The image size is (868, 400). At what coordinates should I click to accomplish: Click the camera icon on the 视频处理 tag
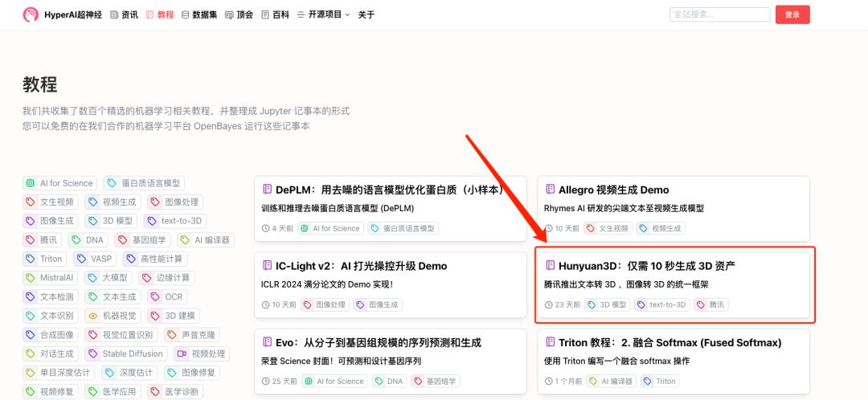[182, 353]
